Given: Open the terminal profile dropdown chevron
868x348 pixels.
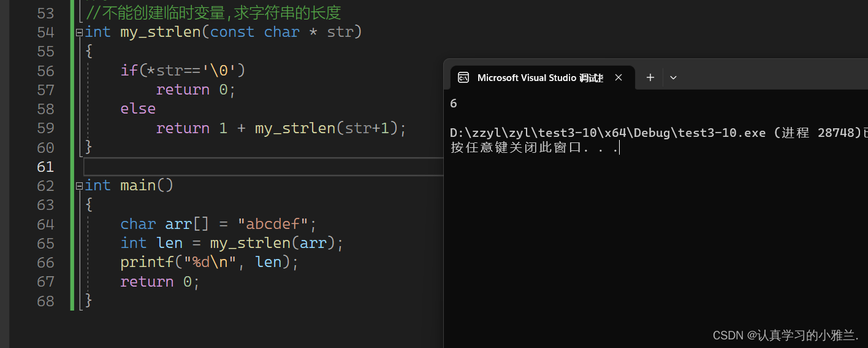Looking at the screenshot, I should click(x=673, y=77).
